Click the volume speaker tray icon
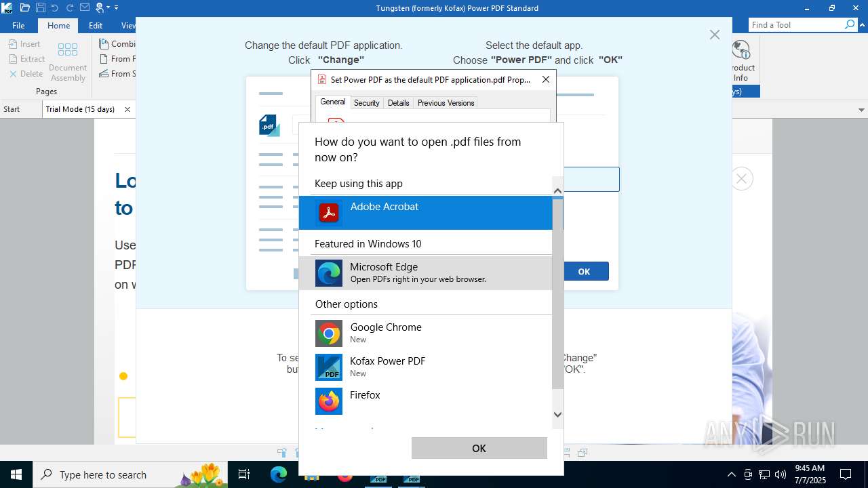Screen dimensions: 868x488 point(781,474)
